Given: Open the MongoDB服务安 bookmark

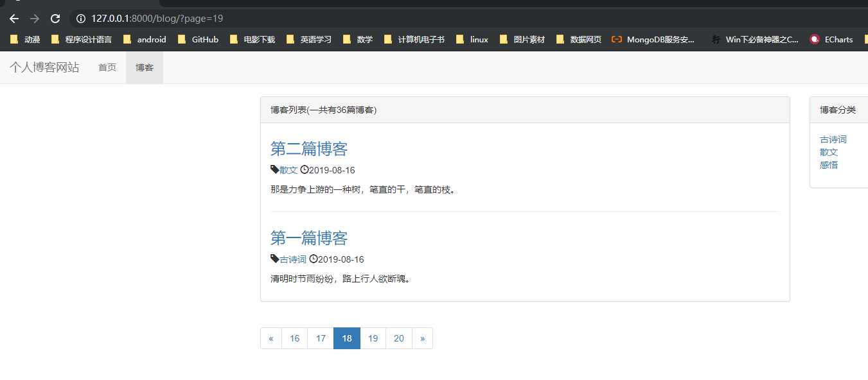Looking at the screenshot, I should (x=653, y=39).
